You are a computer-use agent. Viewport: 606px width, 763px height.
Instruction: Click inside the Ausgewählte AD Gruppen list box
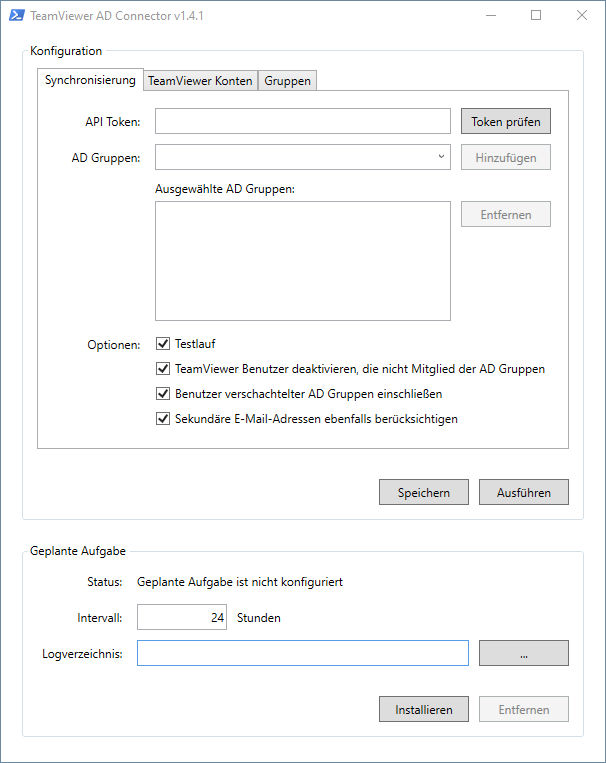[x=303, y=261]
